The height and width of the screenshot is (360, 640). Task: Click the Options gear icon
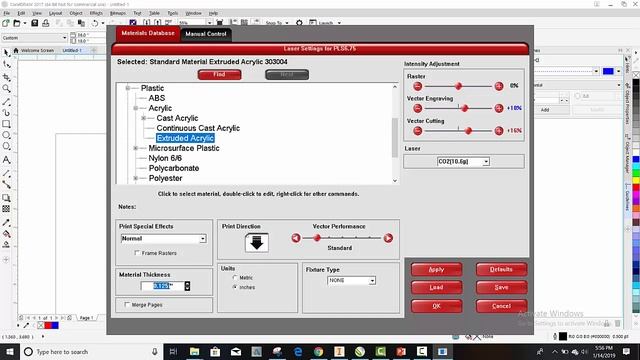[x=299, y=23]
